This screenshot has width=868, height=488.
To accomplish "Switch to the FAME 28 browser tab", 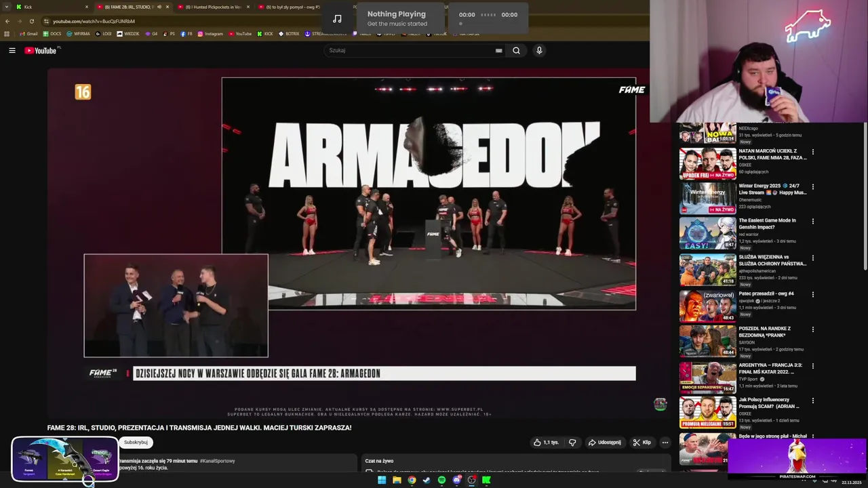I will (133, 7).
